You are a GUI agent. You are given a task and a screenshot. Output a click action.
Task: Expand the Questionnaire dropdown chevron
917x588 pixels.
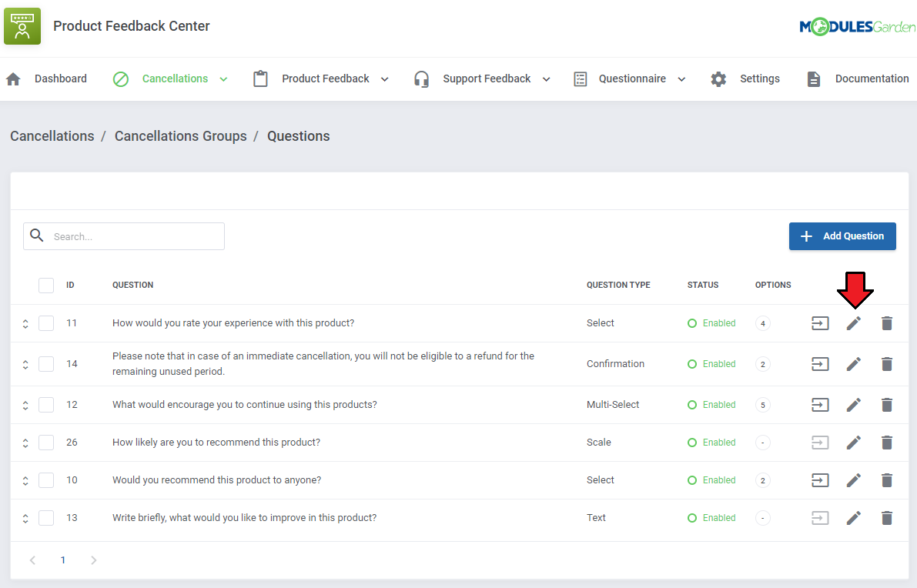point(681,79)
